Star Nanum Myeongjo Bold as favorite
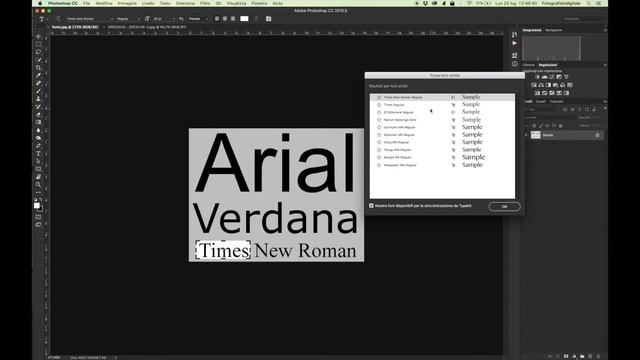Viewport: 640px width, 360px height. coord(379,120)
